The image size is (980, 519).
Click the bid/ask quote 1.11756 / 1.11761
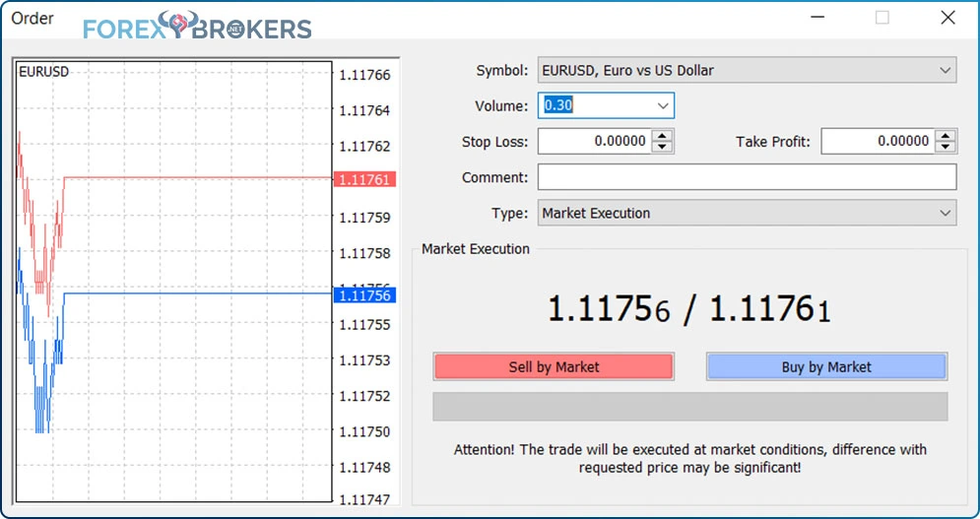[x=689, y=309]
